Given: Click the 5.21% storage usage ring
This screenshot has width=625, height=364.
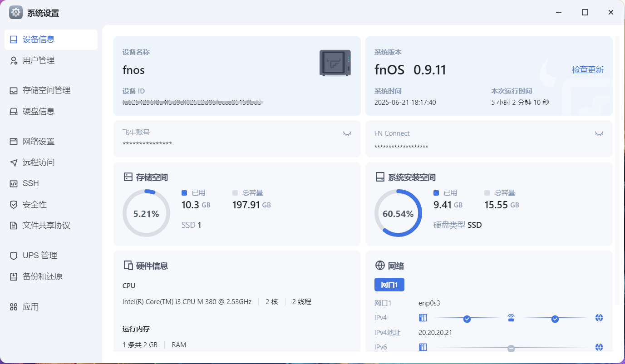Looking at the screenshot, I should point(146,213).
